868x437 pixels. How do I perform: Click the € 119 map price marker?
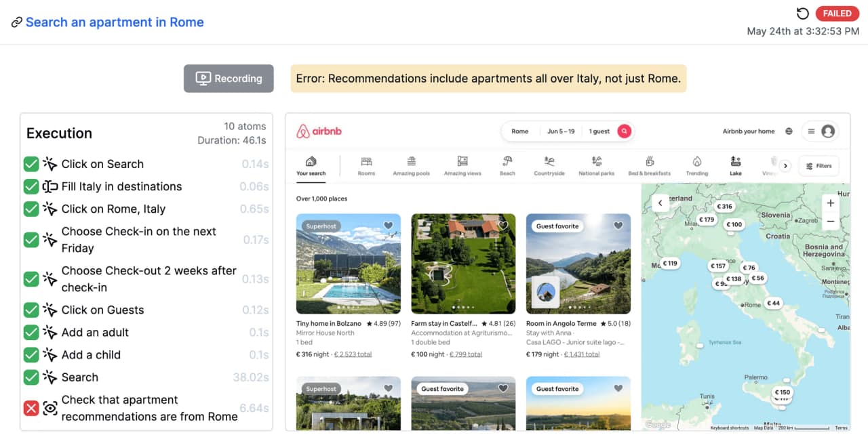click(670, 263)
